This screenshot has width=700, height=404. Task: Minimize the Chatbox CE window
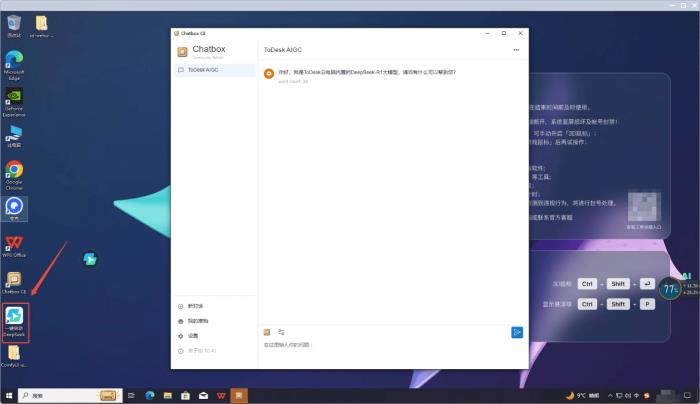(x=487, y=33)
